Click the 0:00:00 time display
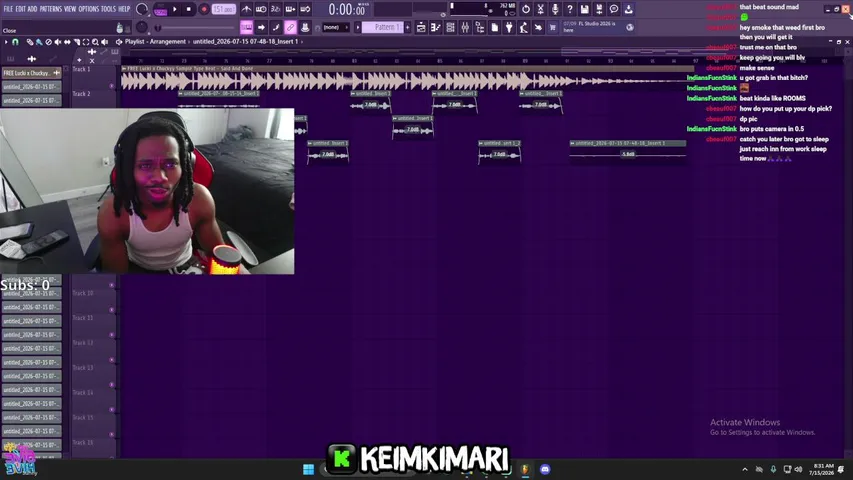Viewport: 853px width, 480px height. tap(347, 9)
